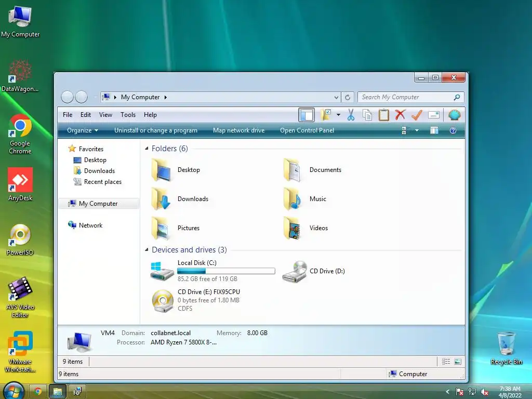Open the view options dropdown arrow

417,130
